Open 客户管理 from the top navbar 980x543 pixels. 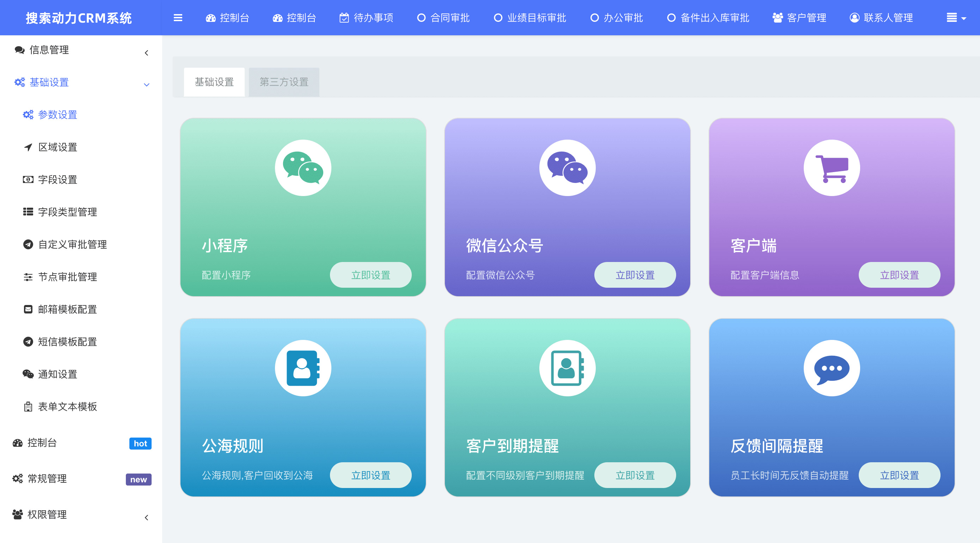(x=799, y=18)
